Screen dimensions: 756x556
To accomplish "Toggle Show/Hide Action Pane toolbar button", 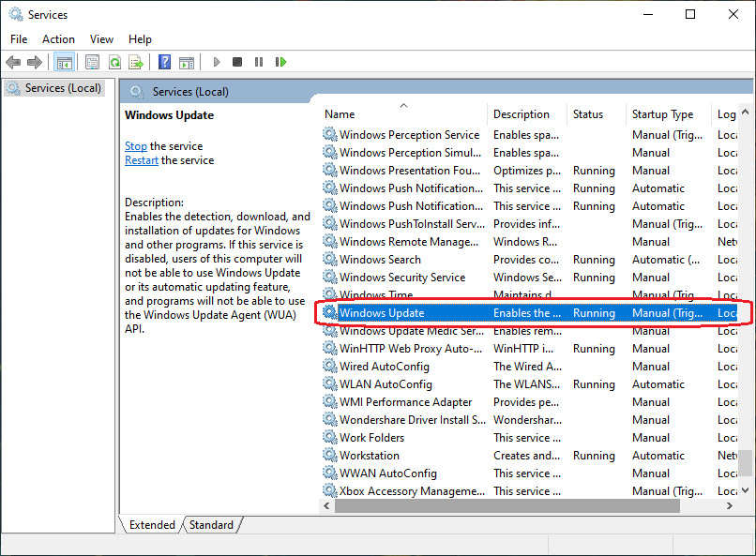I will coord(187,62).
